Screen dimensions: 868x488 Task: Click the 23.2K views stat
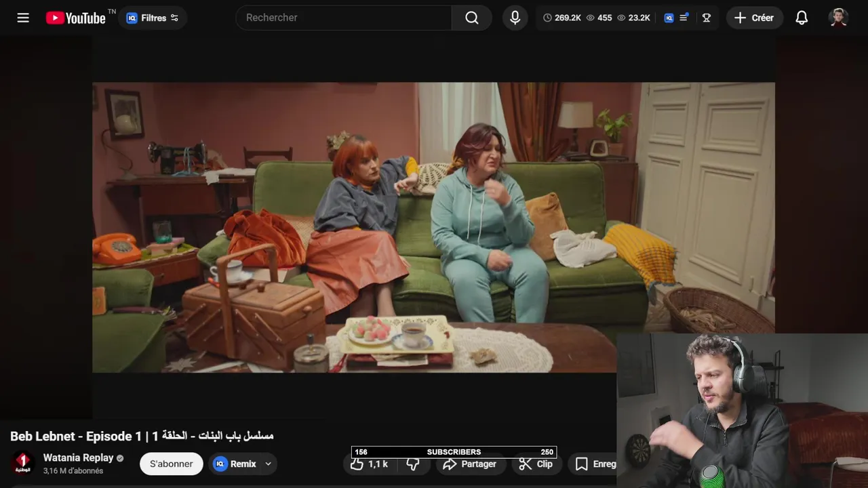click(633, 18)
